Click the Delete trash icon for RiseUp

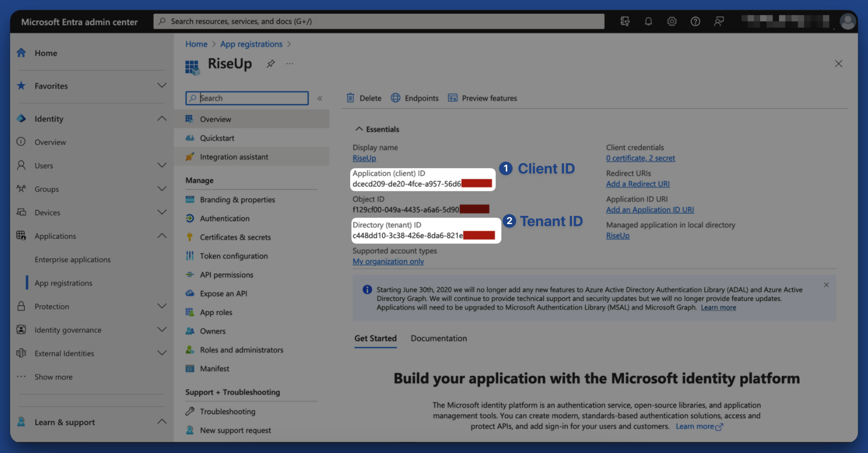click(351, 98)
